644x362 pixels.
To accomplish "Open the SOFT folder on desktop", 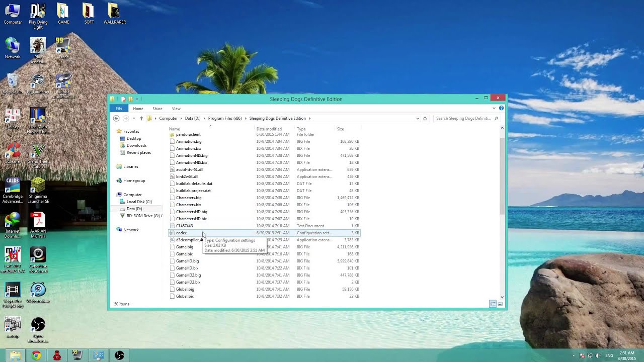I will (89, 14).
